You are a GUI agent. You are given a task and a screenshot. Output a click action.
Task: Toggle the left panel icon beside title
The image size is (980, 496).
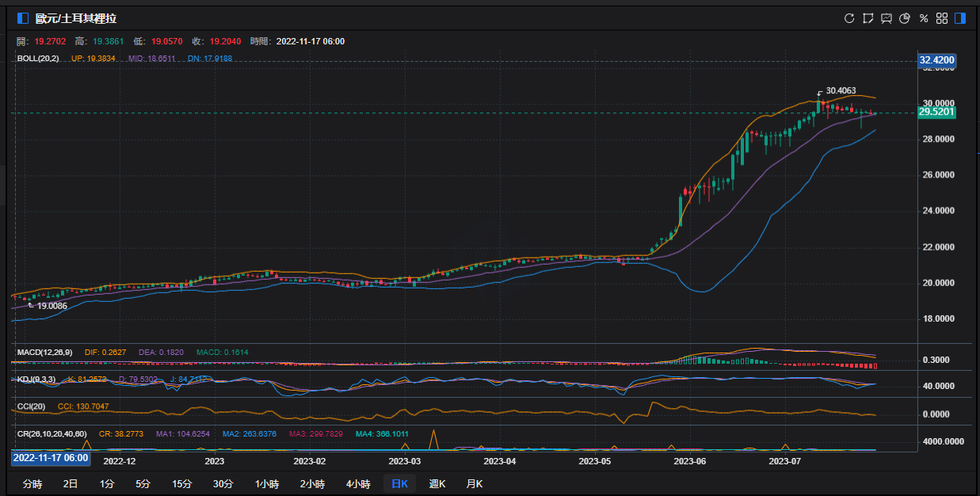click(23, 18)
